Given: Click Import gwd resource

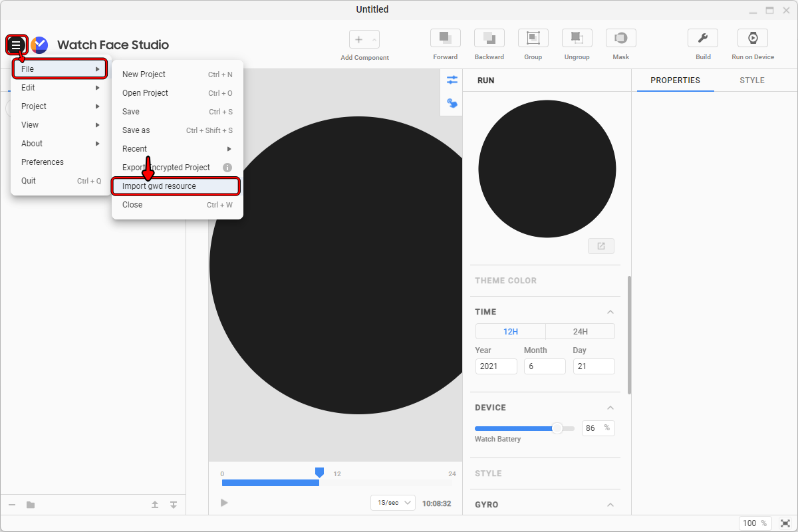Looking at the screenshot, I should 176,186.
